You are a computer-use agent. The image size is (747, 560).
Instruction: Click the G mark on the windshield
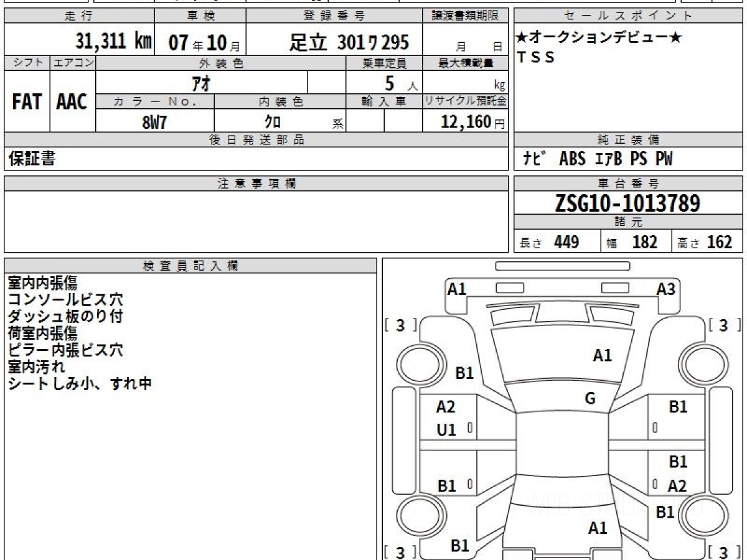[590, 399]
